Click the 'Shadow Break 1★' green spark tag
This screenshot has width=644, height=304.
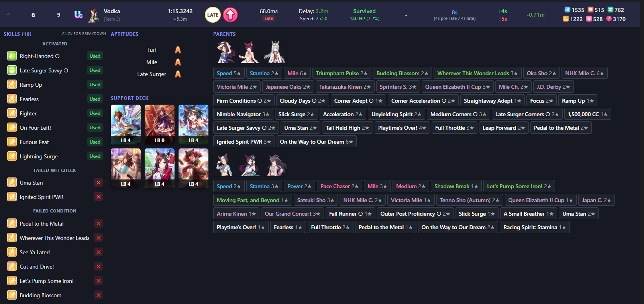456,186
